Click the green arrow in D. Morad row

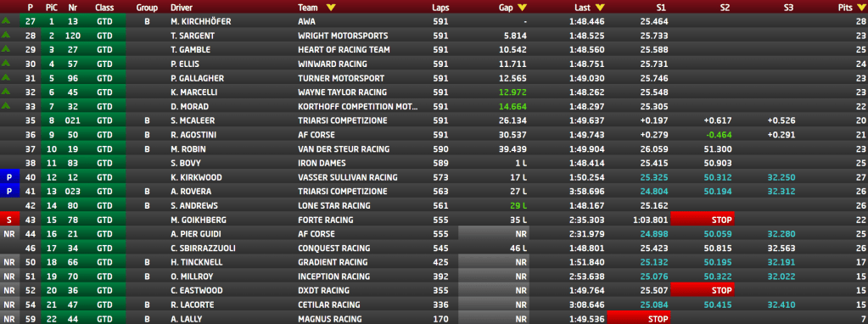pyautogui.click(x=7, y=106)
